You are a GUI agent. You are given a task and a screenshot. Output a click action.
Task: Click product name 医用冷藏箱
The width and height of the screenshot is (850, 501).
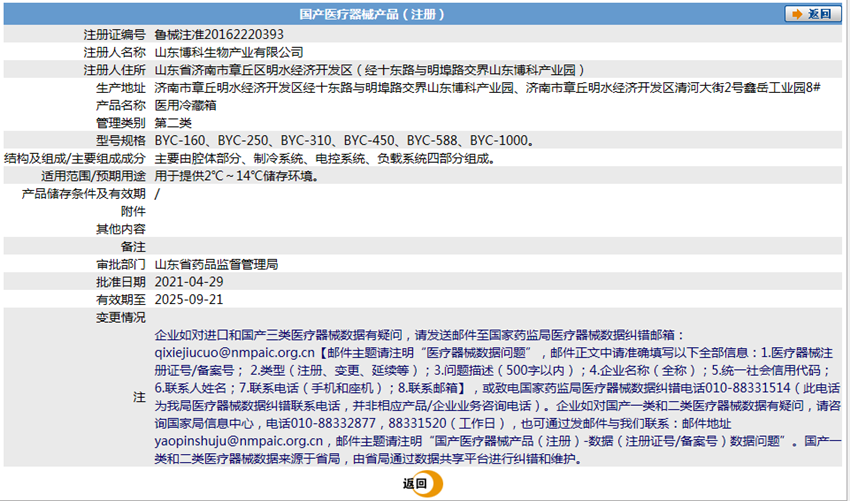(x=185, y=105)
